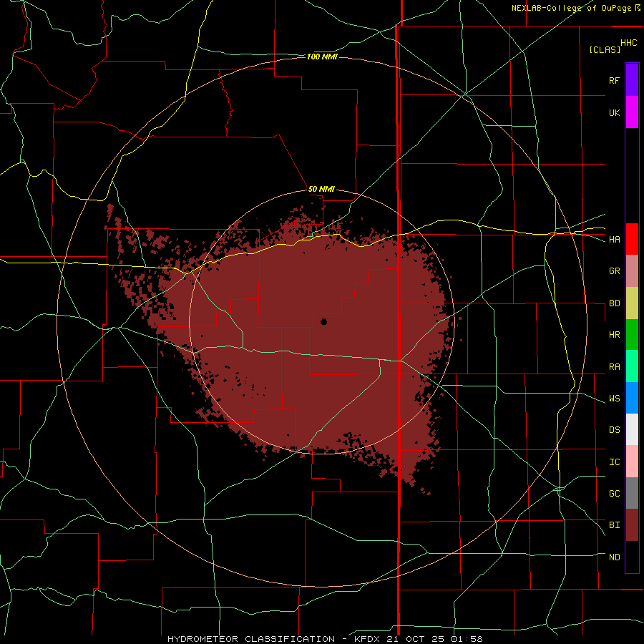Click the WS blue legend color
This screenshot has width=644, height=644.
(x=632, y=398)
